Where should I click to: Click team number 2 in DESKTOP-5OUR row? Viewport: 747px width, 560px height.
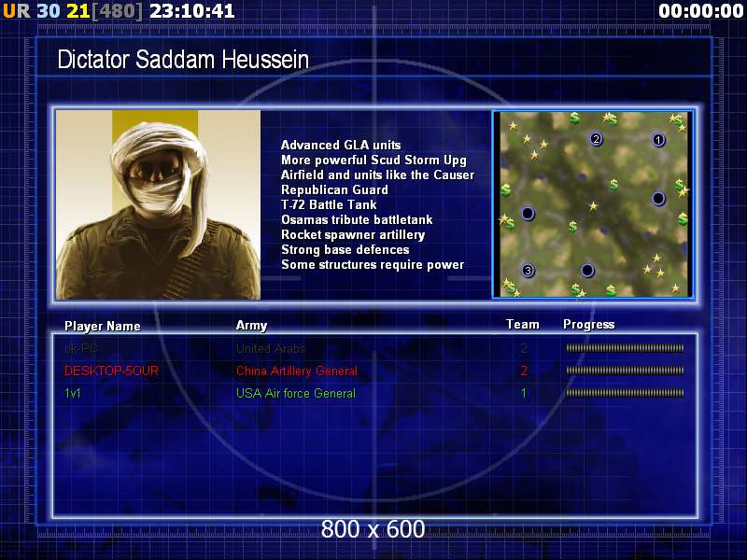coord(524,371)
